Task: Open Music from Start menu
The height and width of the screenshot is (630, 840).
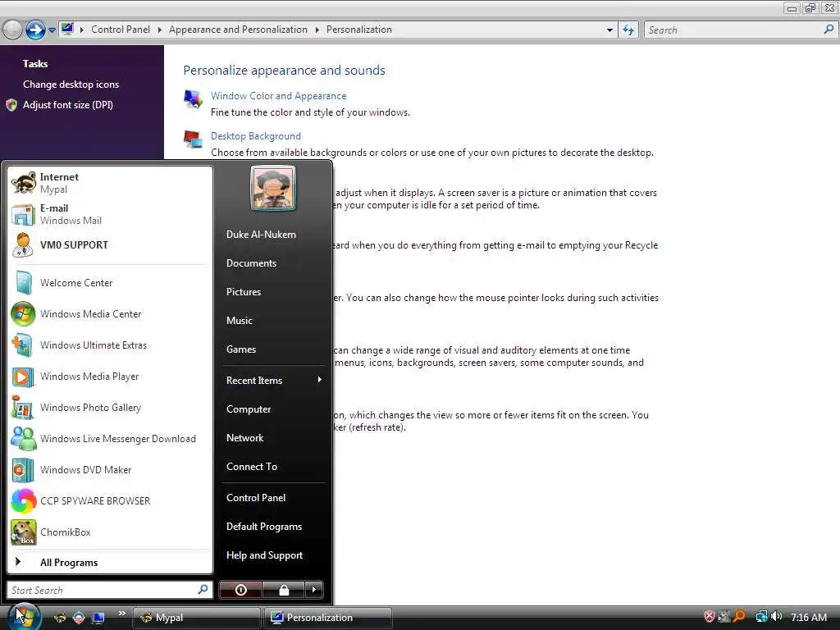Action: click(273, 321)
